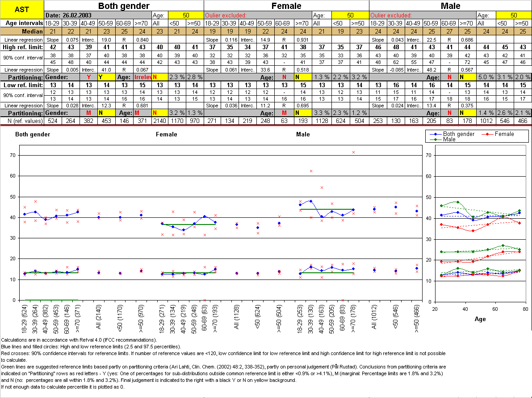532x398 pixels.
Task: Select the Age axis title
Action: (480, 319)
